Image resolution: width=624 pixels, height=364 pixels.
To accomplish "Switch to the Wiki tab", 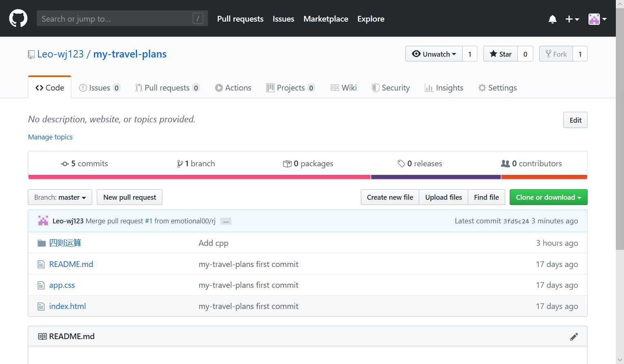I will [344, 88].
